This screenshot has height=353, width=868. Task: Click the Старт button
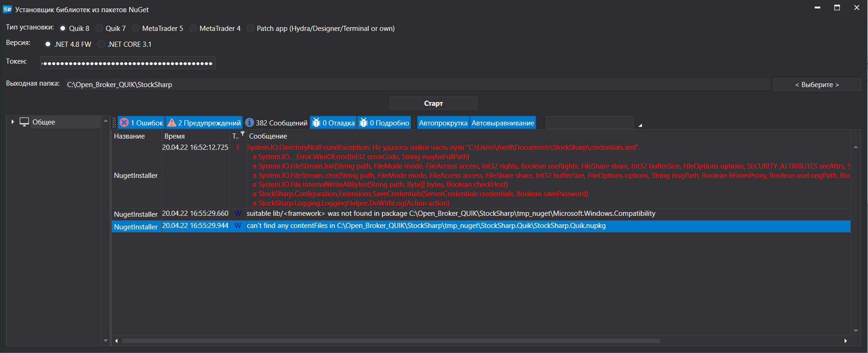433,103
